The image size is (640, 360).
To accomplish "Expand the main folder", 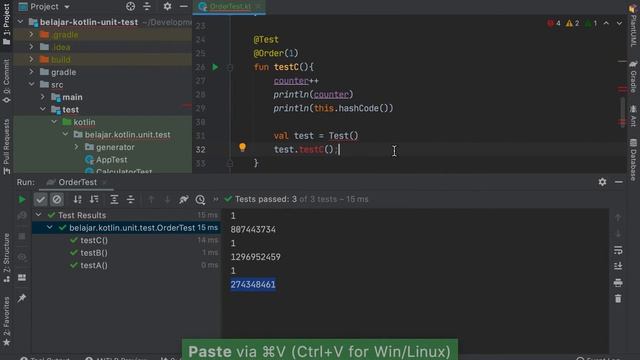I will (x=43, y=97).
